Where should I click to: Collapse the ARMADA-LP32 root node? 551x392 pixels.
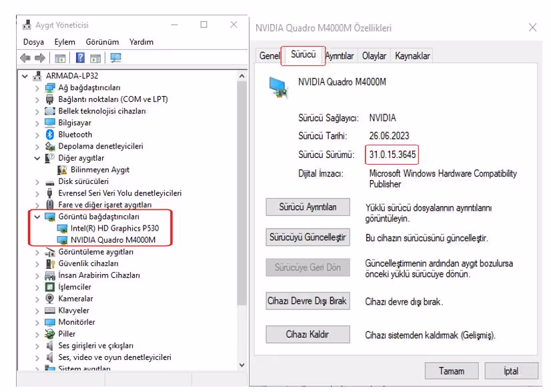coord(25,76)
